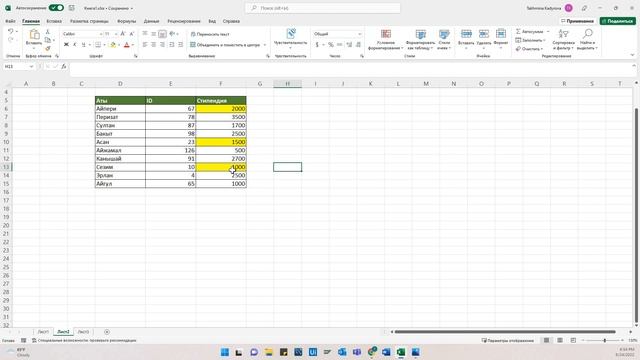Screen dimensions: 640x360
Task: Decrease font size with the small A
Action: coord(131,34)
